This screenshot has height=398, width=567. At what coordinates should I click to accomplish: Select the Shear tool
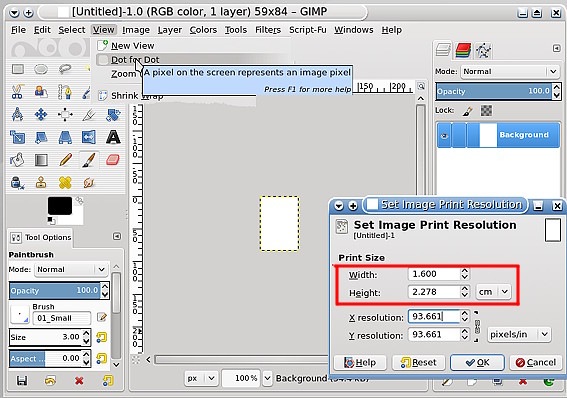point(41,137)
